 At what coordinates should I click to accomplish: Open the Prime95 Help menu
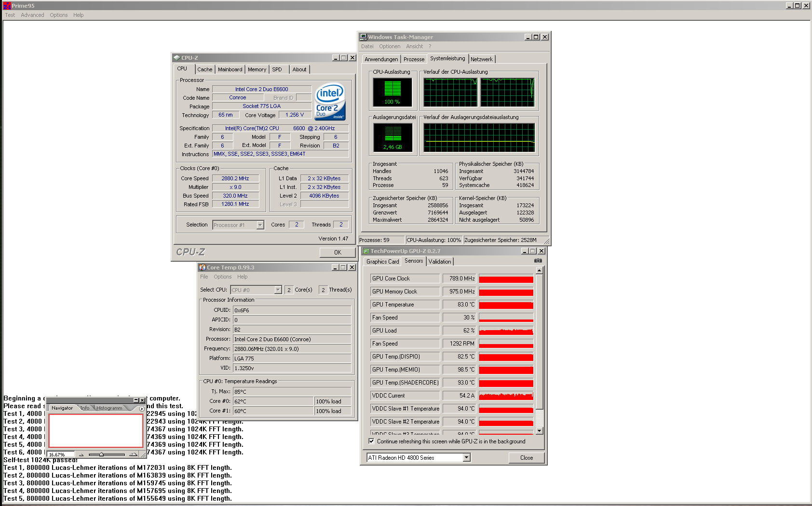click(79, 15)
